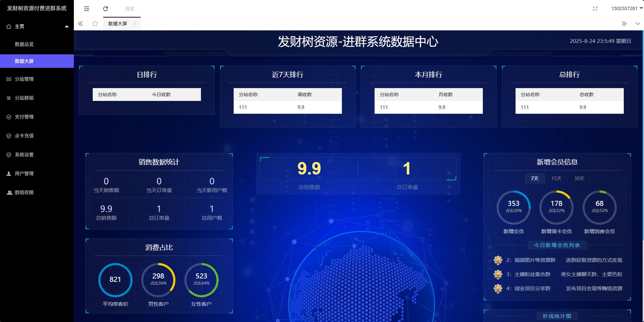
Task: Close the 数据大屏 tab
Action: pos(135,24)
